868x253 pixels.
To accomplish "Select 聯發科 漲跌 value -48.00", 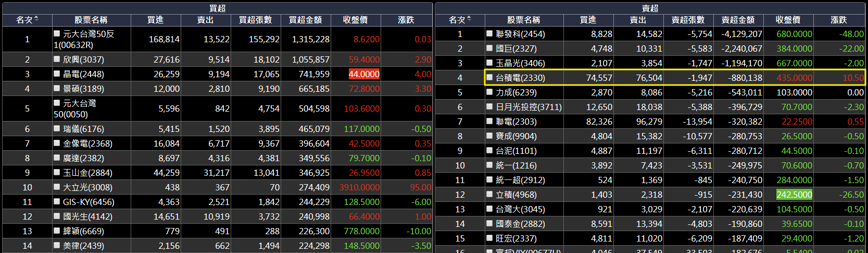I will pyautogui.click(x=851, y=34).
